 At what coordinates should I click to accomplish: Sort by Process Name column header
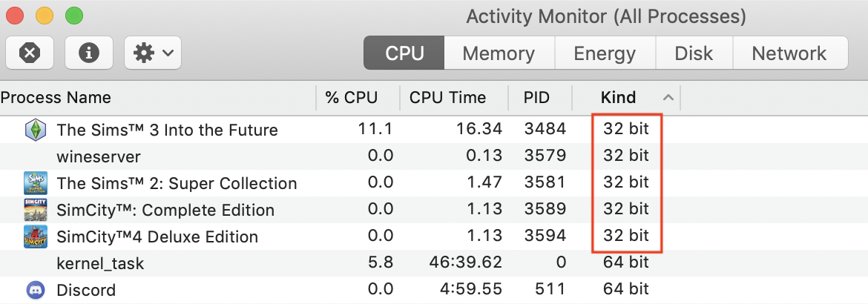pyautogui.click(x=56, y=97)
